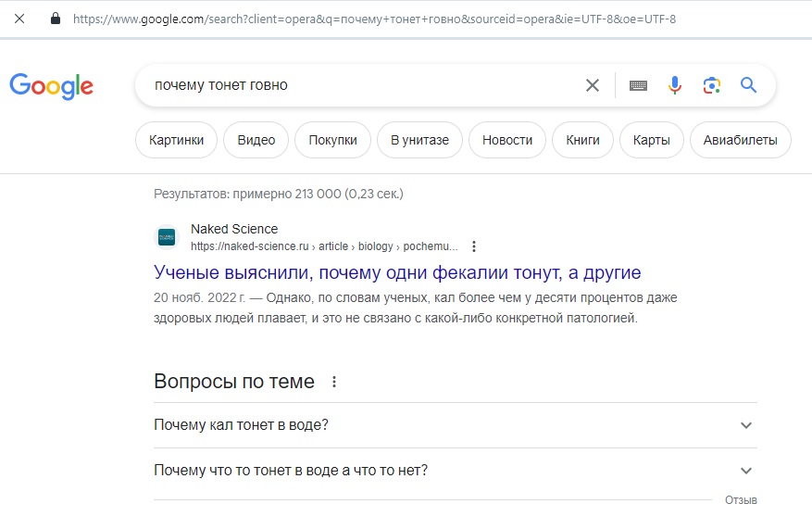Select the Картинки filter tab
Image resolution: width=812 pixels, height=529 pixels.
point(176,140)
